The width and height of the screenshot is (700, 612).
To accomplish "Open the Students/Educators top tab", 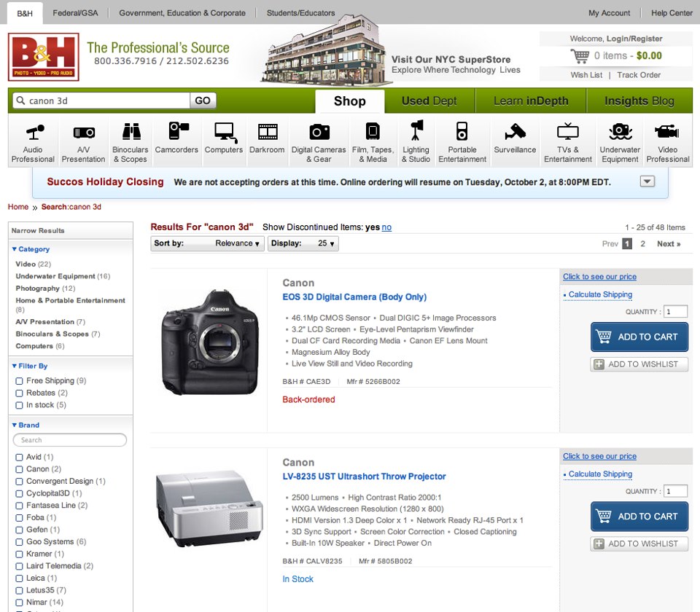I will [300, 13].
